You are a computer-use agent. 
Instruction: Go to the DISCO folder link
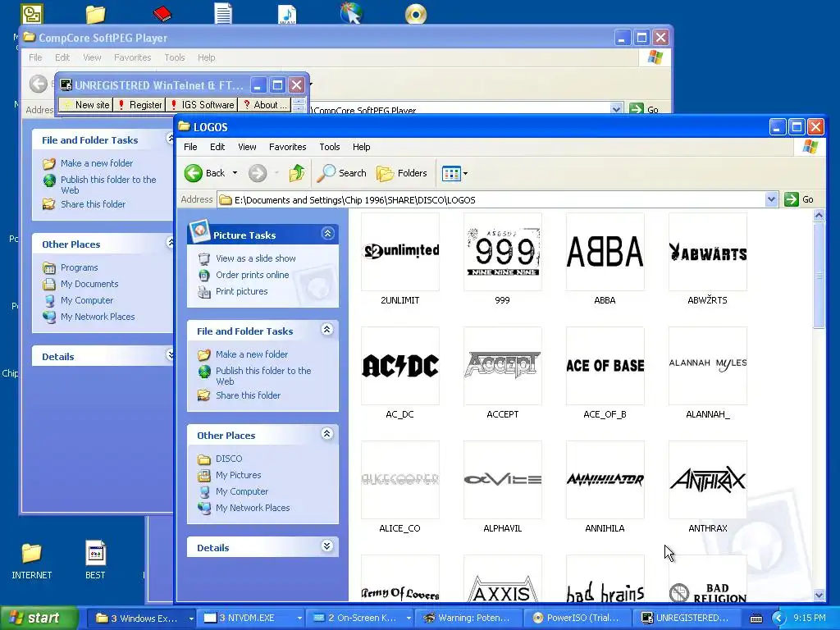tap(229, 459)
